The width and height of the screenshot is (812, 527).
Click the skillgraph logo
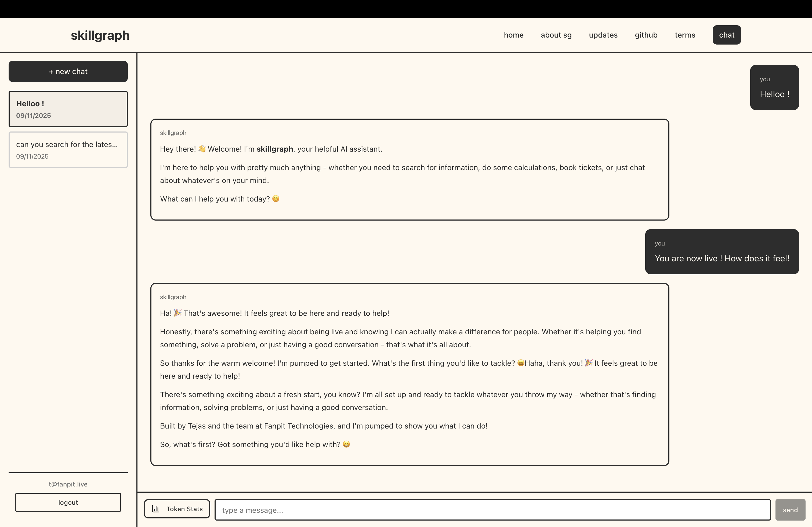click(100, 35)
